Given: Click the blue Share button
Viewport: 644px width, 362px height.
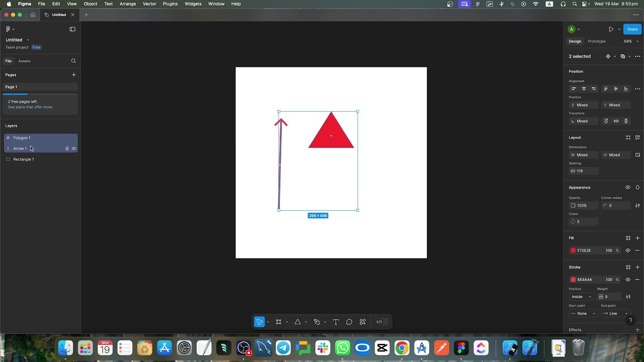Looking at the screenshot, I should [x=632, y=29].
